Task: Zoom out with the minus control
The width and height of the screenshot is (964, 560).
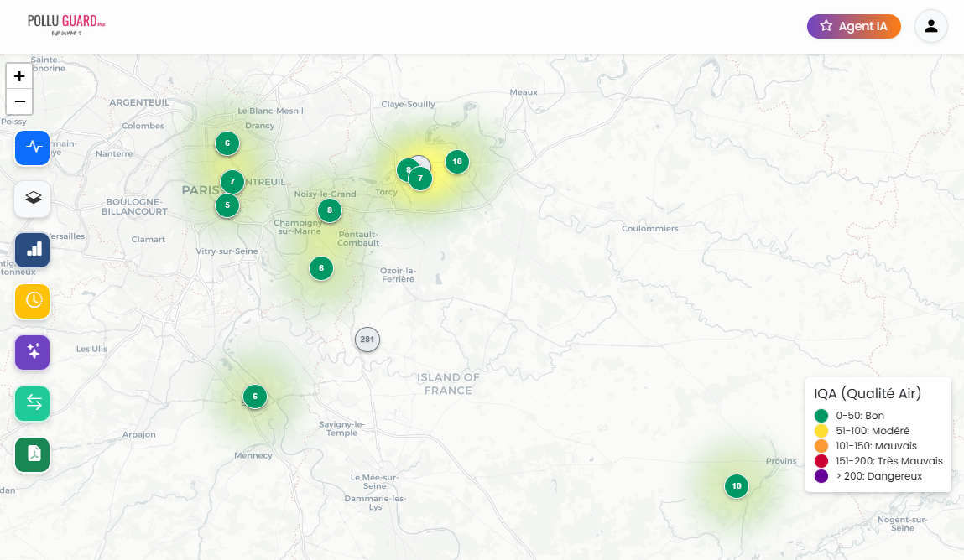Action: (x=18, y=101)
